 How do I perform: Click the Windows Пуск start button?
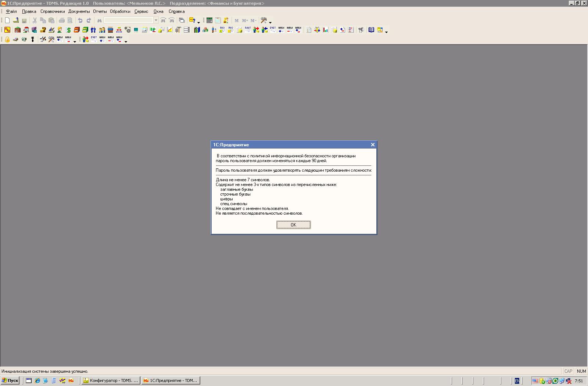[10, 380]
